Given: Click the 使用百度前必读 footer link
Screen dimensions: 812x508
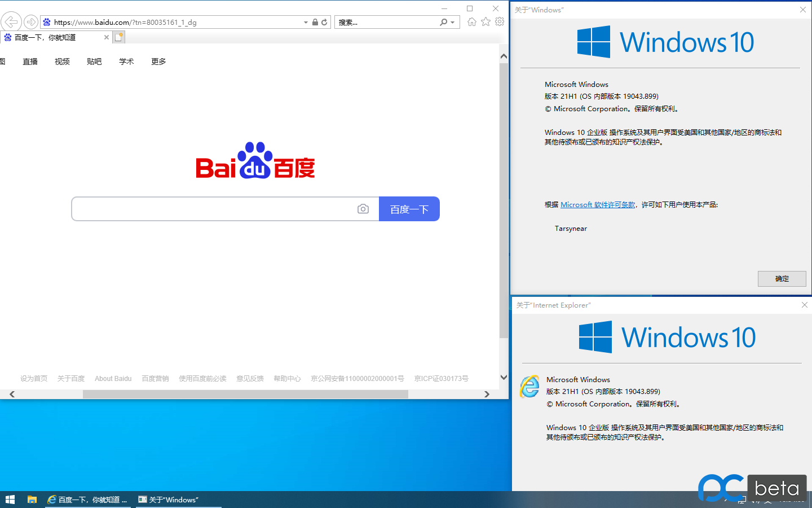Looking at the screenshot, I should click(x=202, y=379).
